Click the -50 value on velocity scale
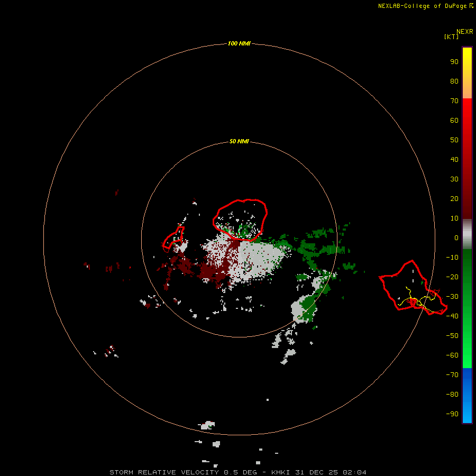The height and width of the screenshot is (476, 476). point(452,335)
